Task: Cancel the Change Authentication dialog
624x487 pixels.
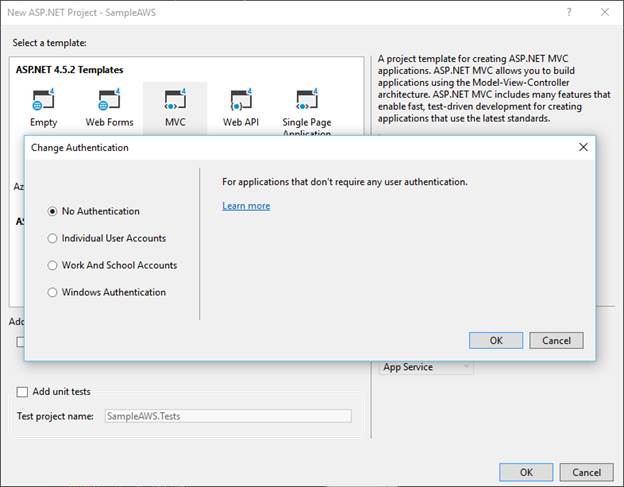Action: point(556,341)
